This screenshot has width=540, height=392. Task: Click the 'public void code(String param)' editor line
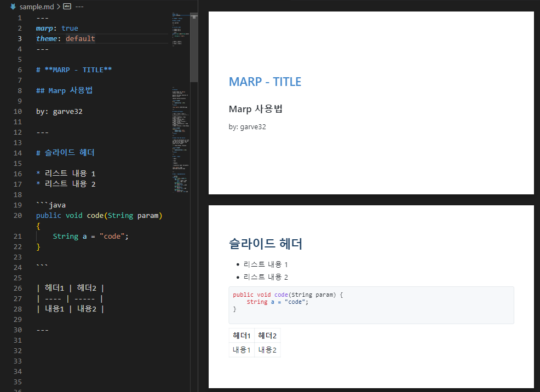99,216
